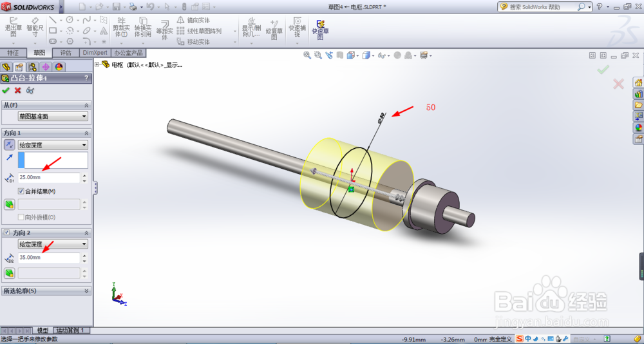This screenshot has height=344, width=644.
Task: Click the Trim Entities (剪裁实体) tool
Action: click(x=121, y=27)
